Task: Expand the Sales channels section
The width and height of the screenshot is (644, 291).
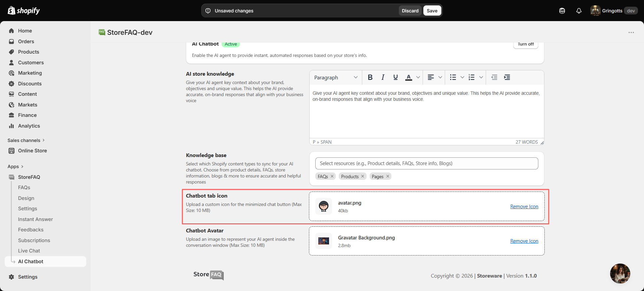Action: click(26, 140)
